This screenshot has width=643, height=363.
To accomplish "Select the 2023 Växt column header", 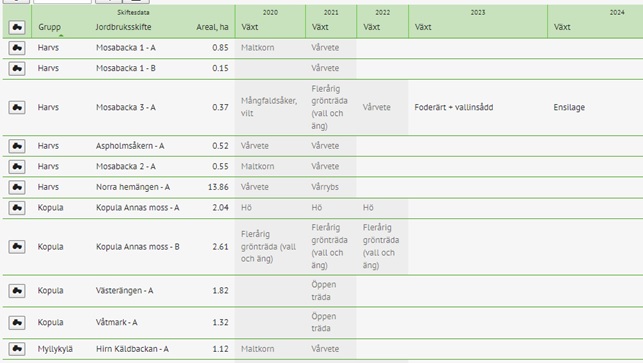I will (x=423, y=27).
